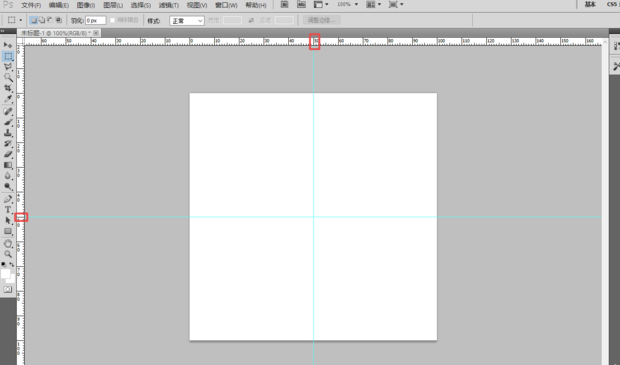The image size is (620, 365).
Task: Click the 调整边缘 Refine Edge button
Action: click(x=321, y=20)
